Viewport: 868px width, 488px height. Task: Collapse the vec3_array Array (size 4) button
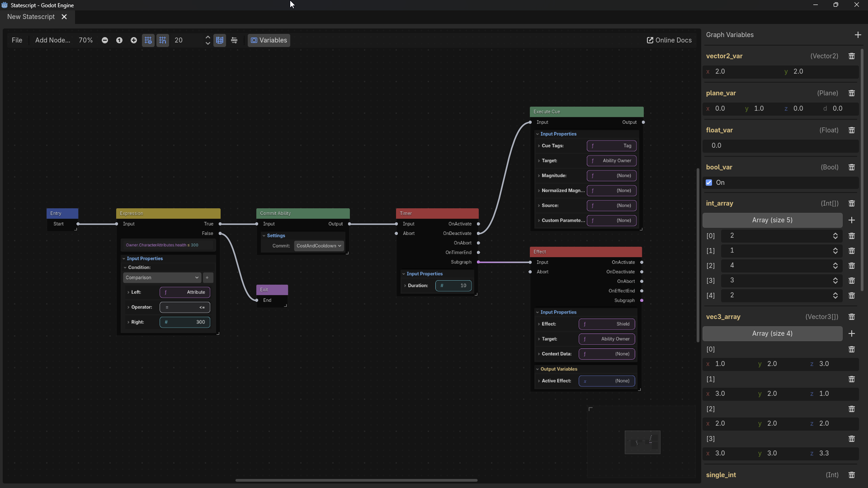tap(772, 333)
